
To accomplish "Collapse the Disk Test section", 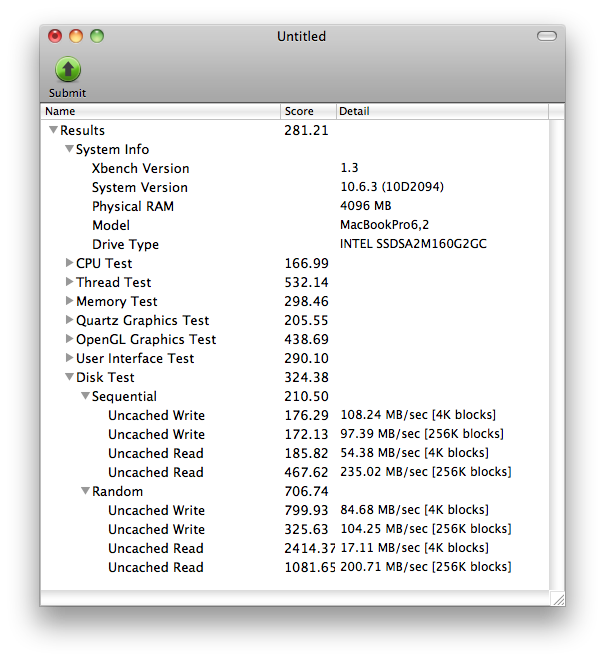I will point(69,376).
